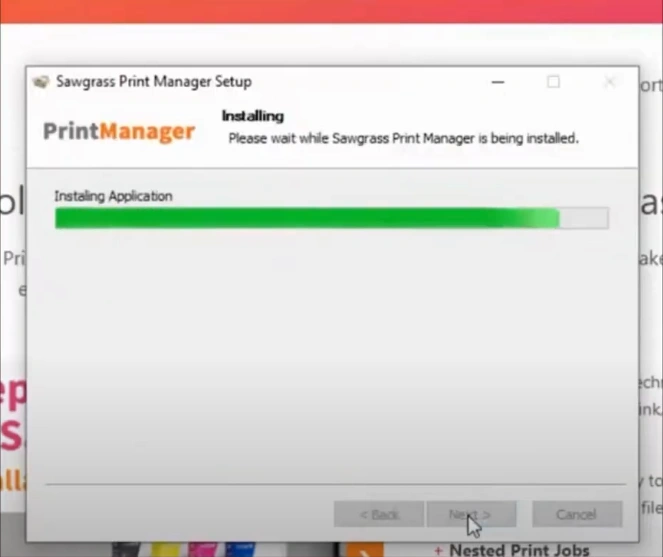Image resolution: width=663 pixels, height=557 pixels.
Task: Click the grayed-out maximize button of setup window
Action: pos(553,82)
